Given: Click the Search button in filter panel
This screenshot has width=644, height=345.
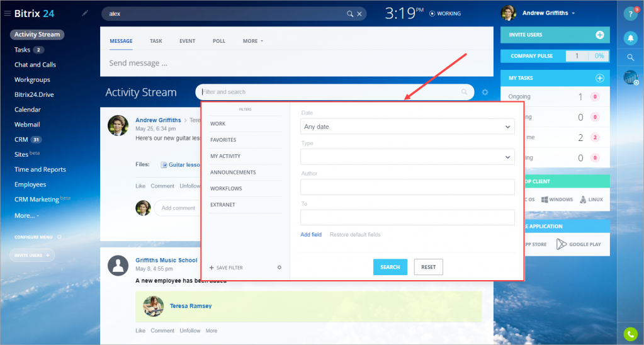Looking at the screenshot, I should coord(390,267).
